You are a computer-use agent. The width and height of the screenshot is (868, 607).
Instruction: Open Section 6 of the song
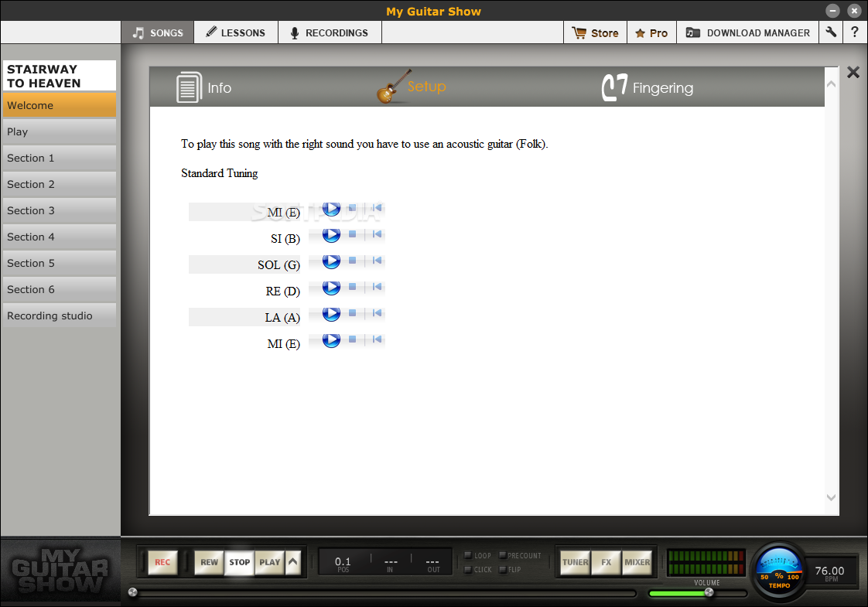[60, 289]
